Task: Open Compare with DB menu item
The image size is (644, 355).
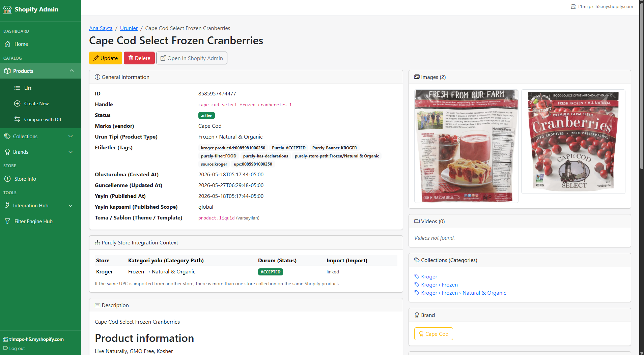Action: click(x=40, y=119)
